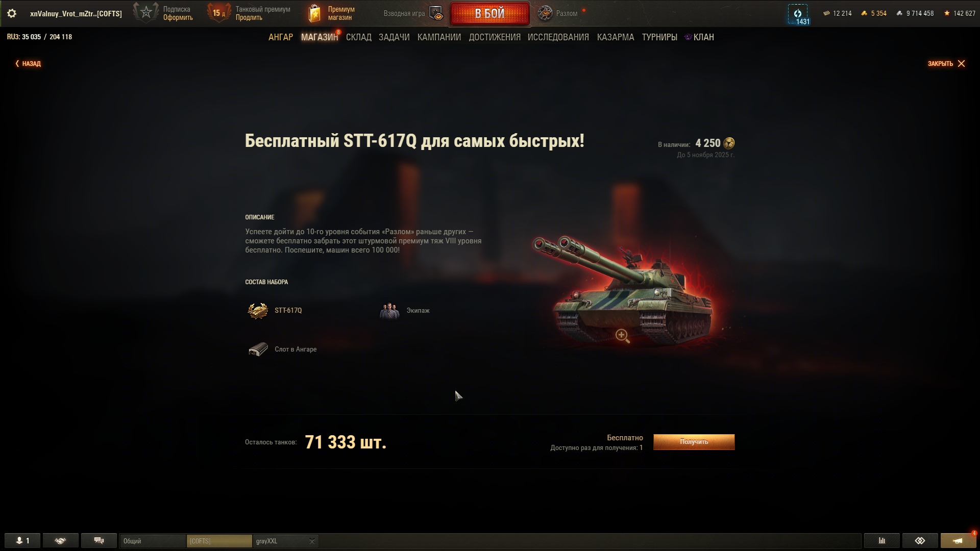
Task: Click the 1431 currency icon
Action: (x=798, y=14)
